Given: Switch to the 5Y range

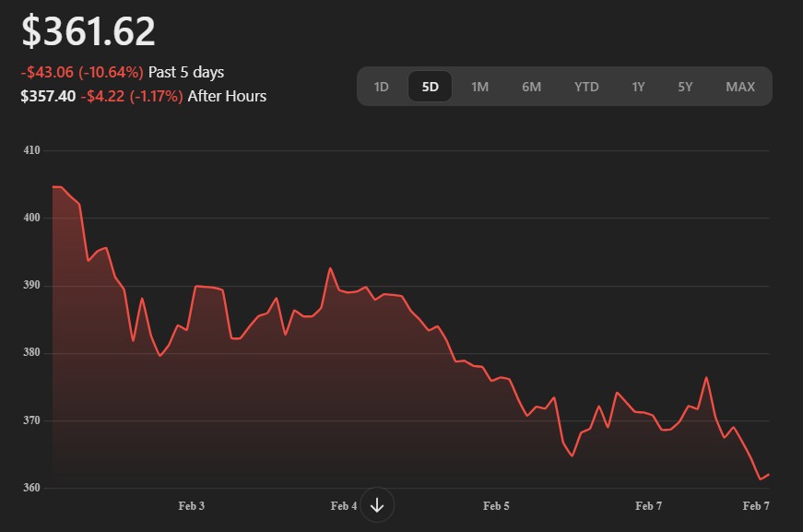Looking at the screenshot, I should click(x=685, y=87).
